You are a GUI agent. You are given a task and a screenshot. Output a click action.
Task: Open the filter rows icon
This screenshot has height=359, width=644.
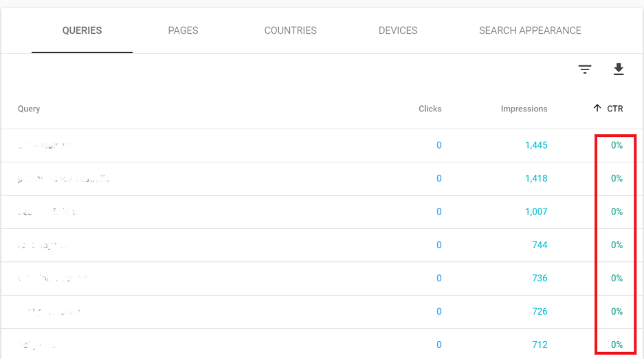[x=584, y=69]
